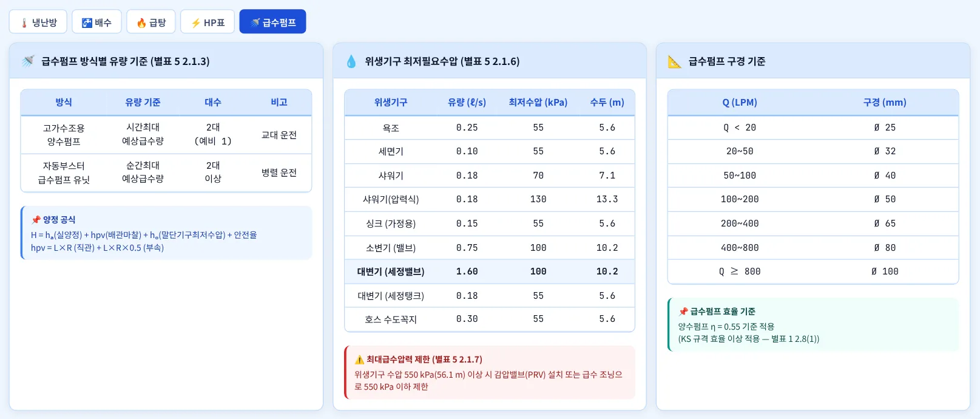Click the 0.75 flow value for 소변기
The image size is (980, 419).
467,248
